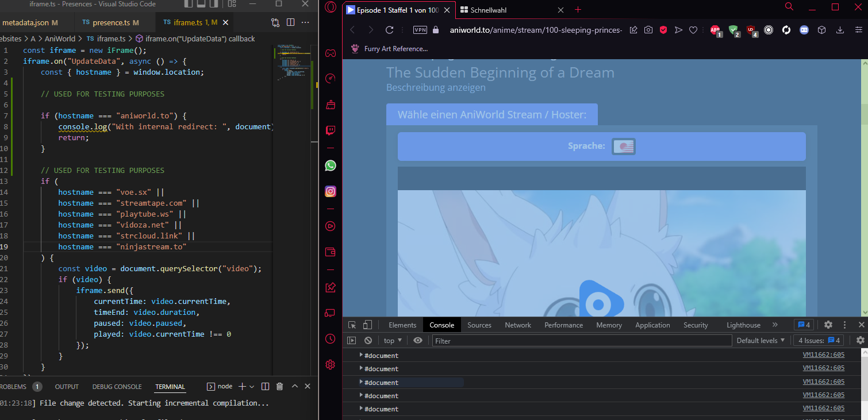Viewport: 868px width, 420px height.
Task: Toggle VS Code panel layout button
Action: pos(201,4)
